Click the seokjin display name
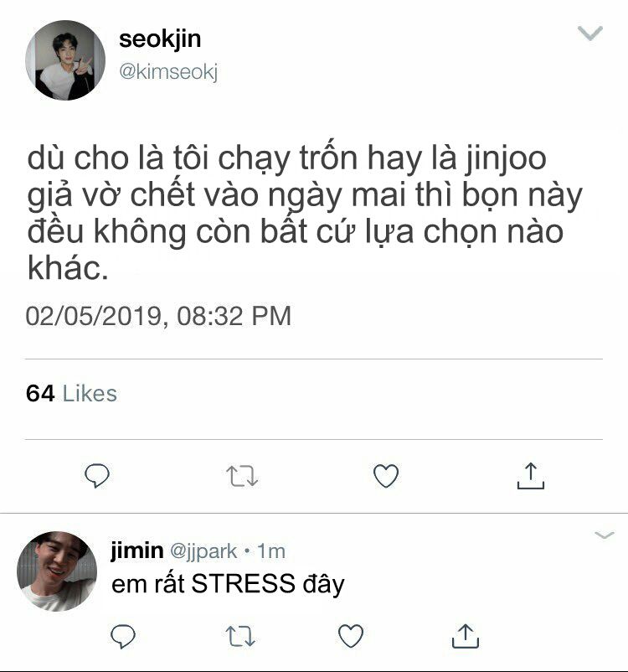Screen dimensions: 628x672 (160, 39)
